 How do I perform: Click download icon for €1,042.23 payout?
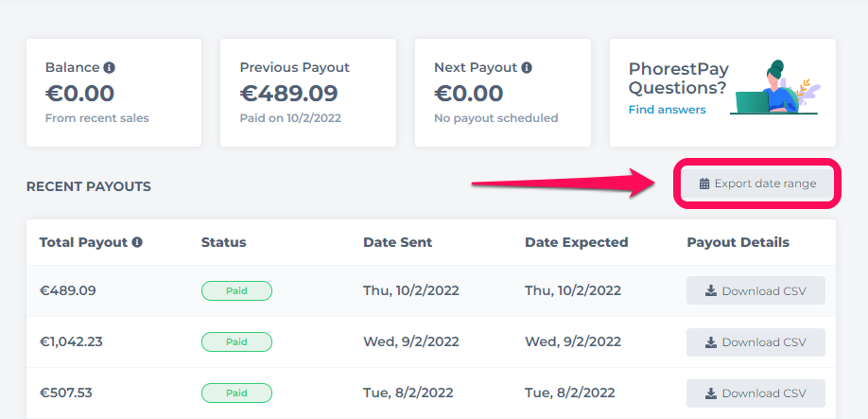point(711,342)
